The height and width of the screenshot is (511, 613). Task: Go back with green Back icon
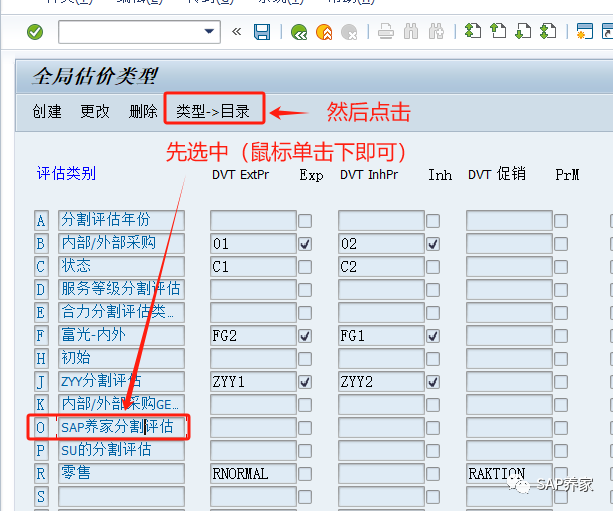point(299,32)
